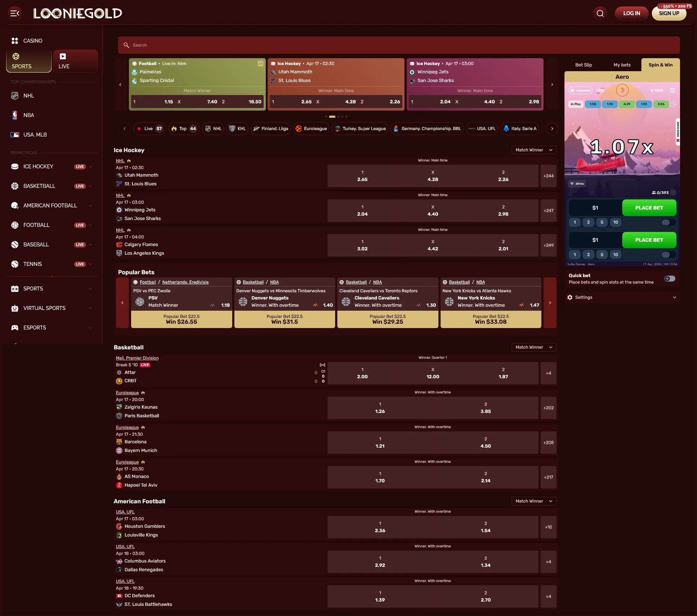Open search via magnifier icon in header
Screen dimensions: 697x616
click(x=600, y=13)
